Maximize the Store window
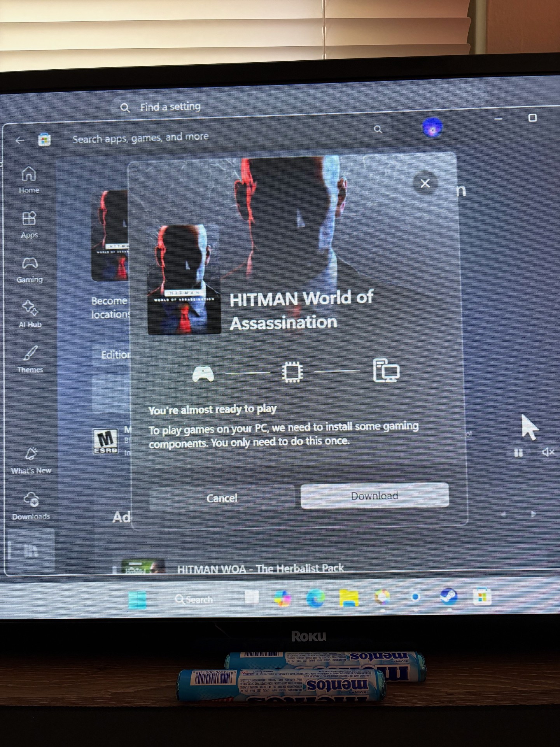 coord(533,117)
